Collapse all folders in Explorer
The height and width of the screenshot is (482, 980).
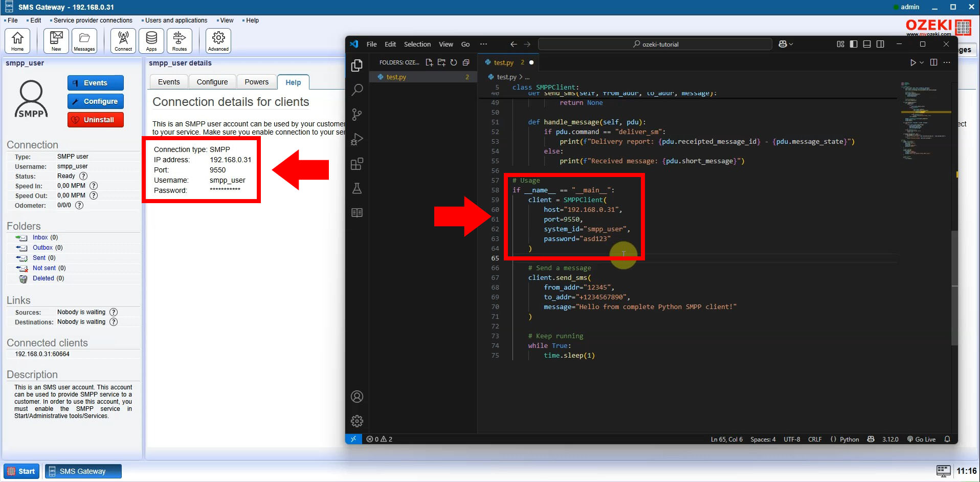(x=466, y=62)
